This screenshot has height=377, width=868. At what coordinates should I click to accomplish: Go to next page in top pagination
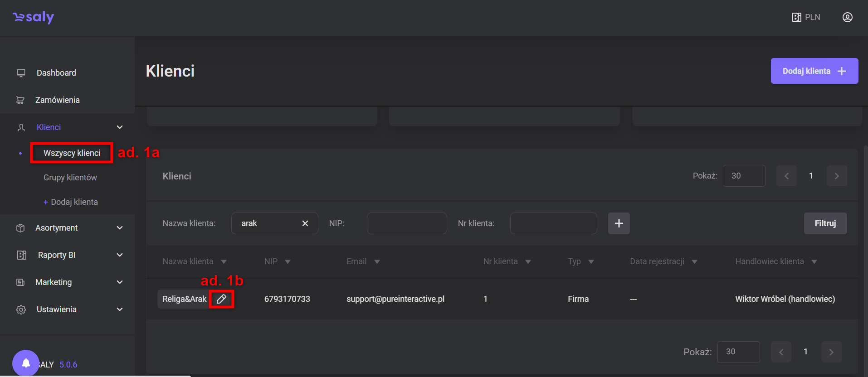[836, 176]
